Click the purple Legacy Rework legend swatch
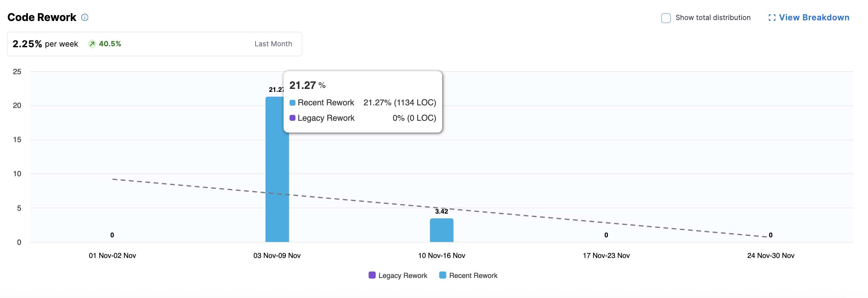Screen dimensions: 868x298 (372, 275)
